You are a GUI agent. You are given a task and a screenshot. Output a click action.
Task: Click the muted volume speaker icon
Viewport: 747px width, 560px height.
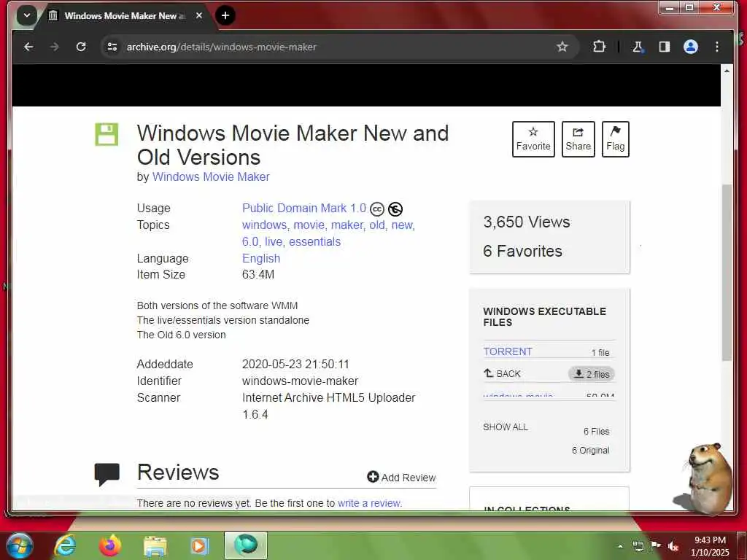click(673, 546)
